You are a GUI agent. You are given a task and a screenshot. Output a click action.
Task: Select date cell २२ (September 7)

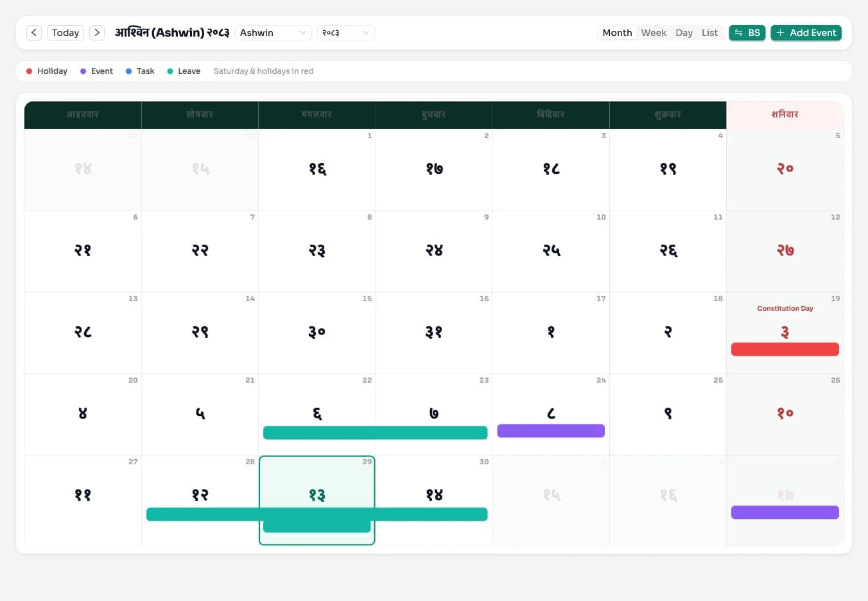point(200,251)
